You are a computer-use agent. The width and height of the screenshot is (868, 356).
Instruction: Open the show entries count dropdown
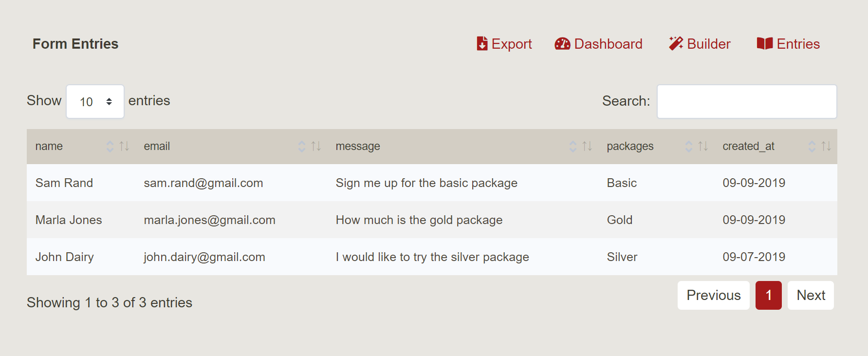[95, 101]
